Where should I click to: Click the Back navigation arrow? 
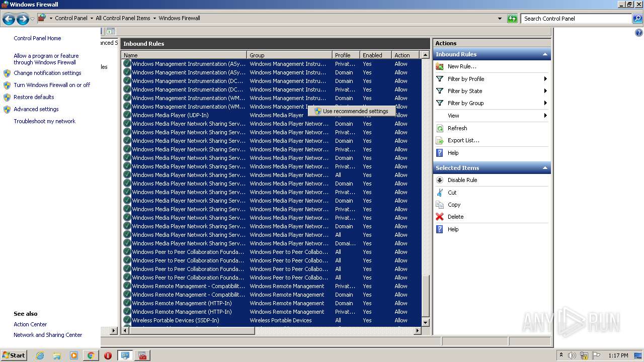pos(9,19)
